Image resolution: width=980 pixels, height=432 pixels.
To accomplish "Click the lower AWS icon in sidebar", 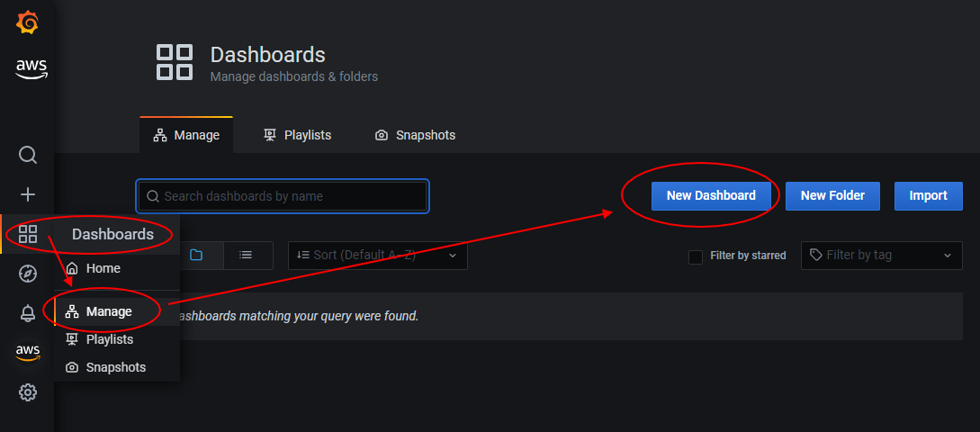I will coord(28,353).
